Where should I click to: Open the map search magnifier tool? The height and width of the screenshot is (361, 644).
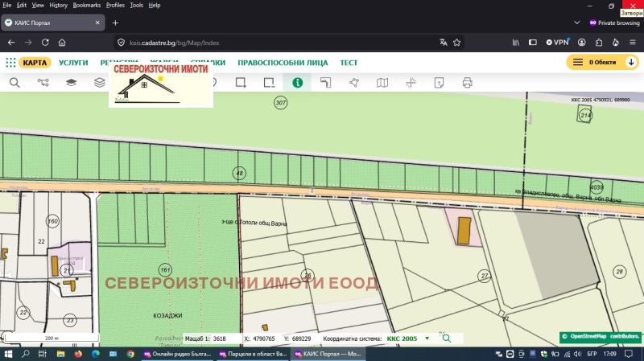point(14,83)
